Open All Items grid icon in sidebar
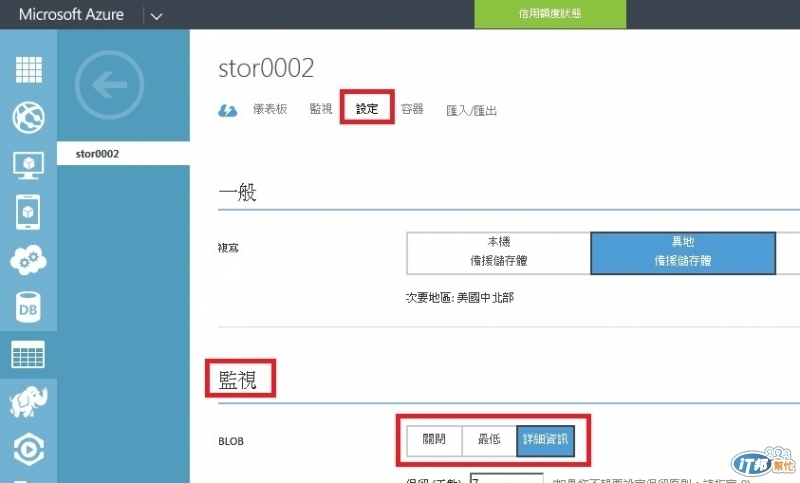The width and height of the screenshot is (800, 483). (x=29, y=69)
